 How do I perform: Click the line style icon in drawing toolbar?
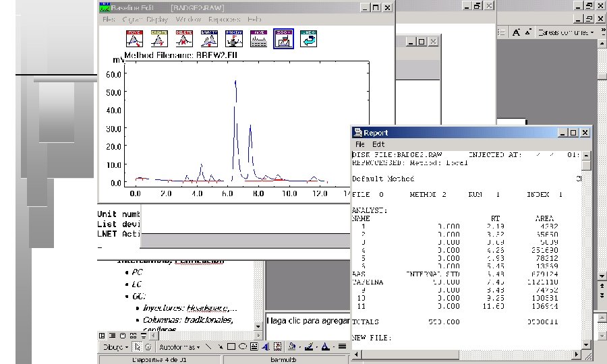(x=342, y=346)
